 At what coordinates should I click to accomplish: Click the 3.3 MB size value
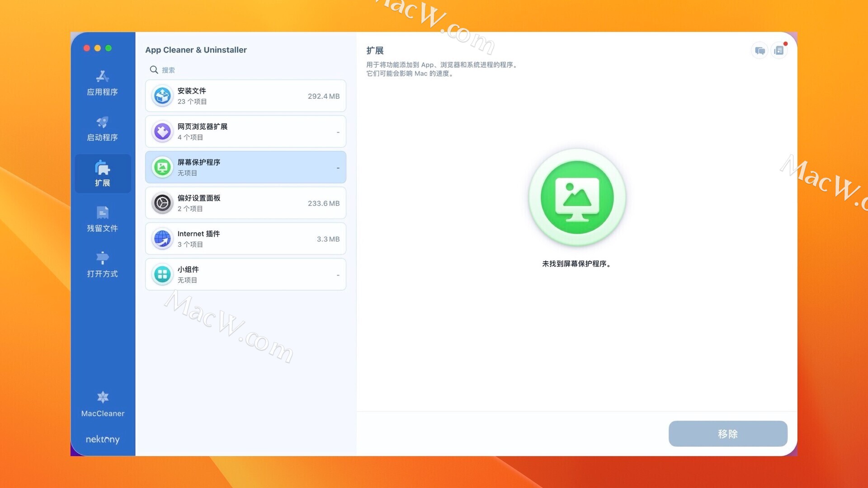pyautogui.click(x=328, y=239)
